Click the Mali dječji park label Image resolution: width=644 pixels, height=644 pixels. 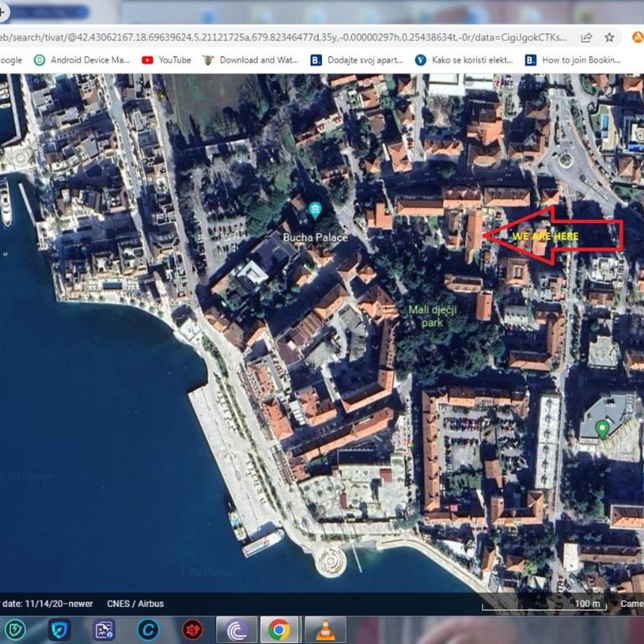click(433, 316)
